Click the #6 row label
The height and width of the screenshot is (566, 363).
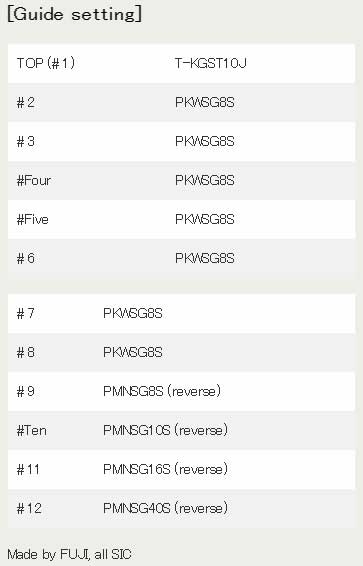click(x=26, y=258)
